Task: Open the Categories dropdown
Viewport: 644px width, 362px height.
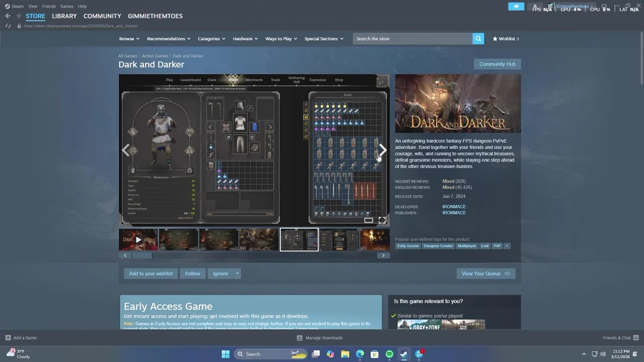Action: (211, 39)
